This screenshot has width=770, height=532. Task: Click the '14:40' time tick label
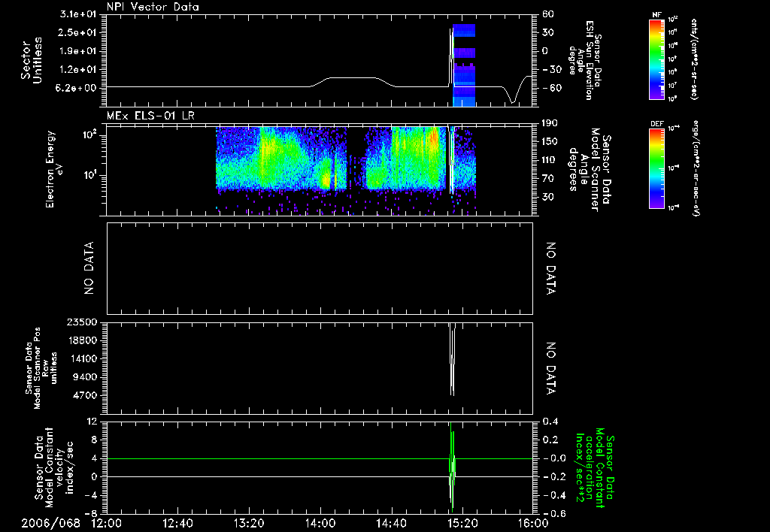[x=391, y=523]
